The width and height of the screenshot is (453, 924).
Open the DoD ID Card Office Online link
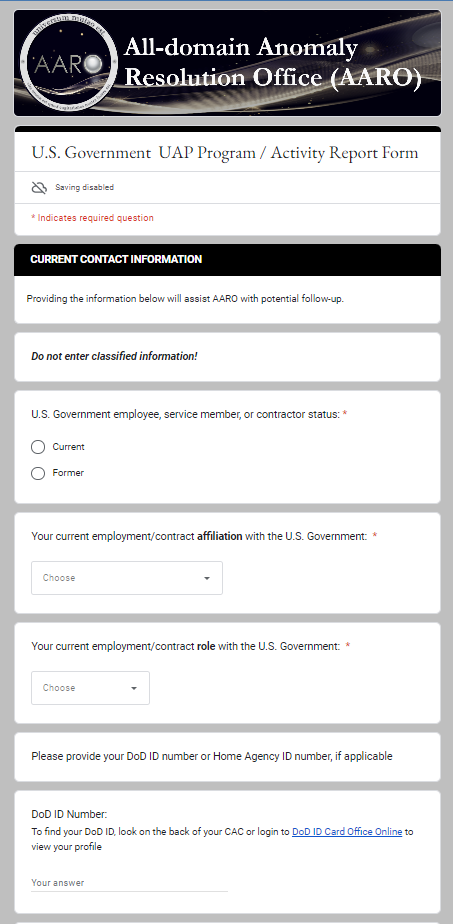(347, 832)
